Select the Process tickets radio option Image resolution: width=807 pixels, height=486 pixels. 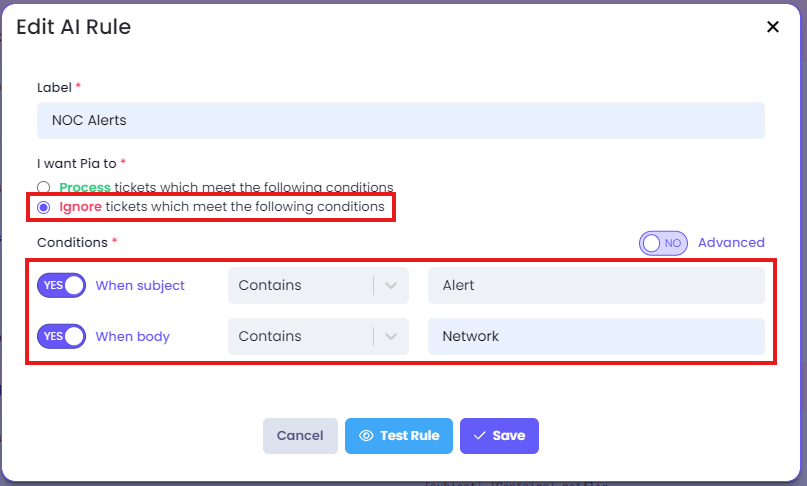44,187
